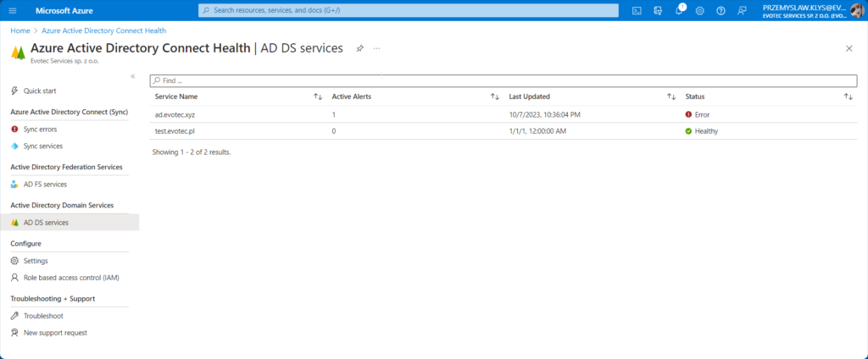Click the Find filter input field
Viewport: 868px width, 359px height.
(x=500, y=80)
